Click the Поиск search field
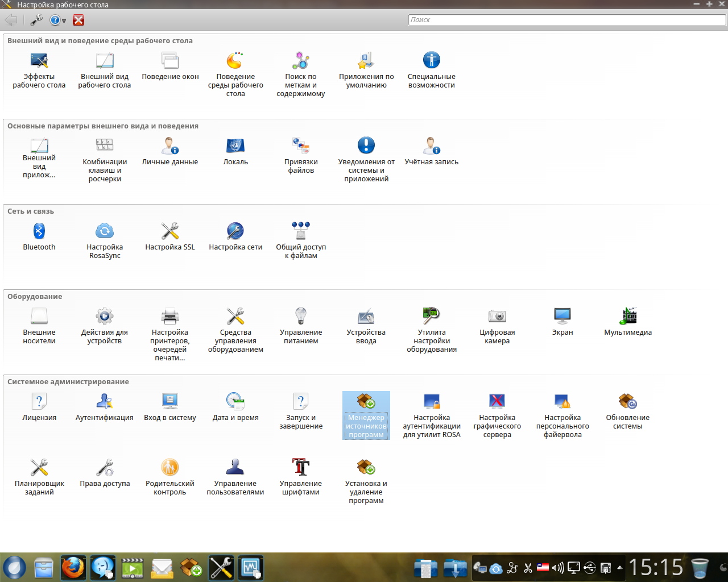The image size is (728, 582). pos(566,20)
